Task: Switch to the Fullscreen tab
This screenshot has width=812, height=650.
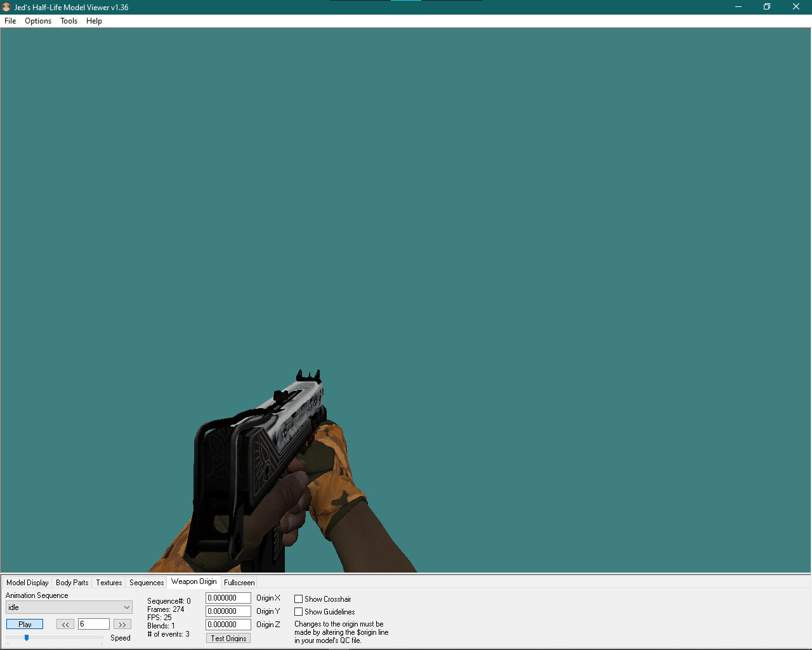Action: point(239,583)
